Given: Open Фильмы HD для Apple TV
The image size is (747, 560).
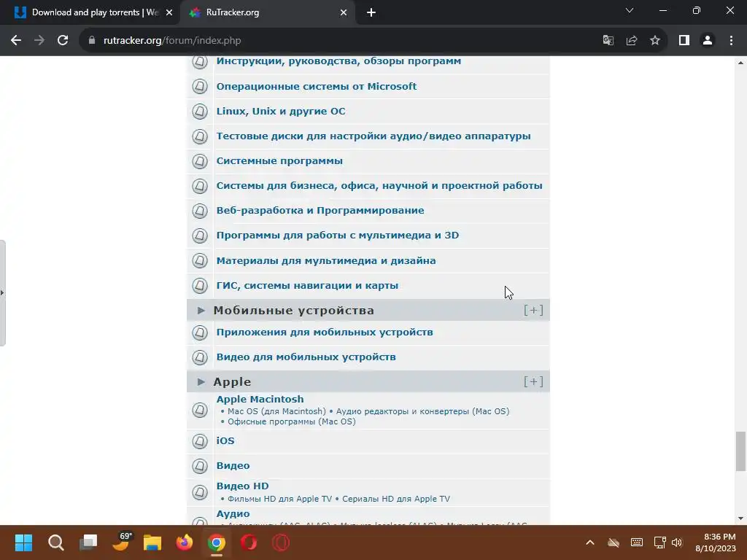Looking at the screenshot, I should (279, 499).
